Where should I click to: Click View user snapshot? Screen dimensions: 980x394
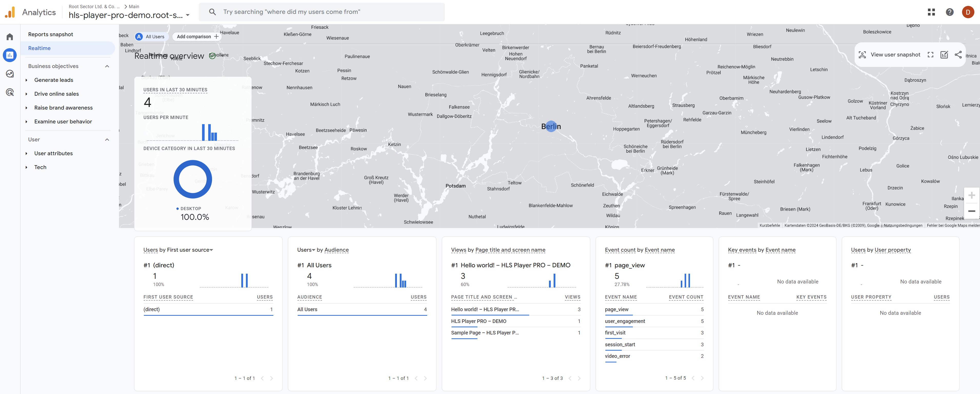pyautogui.click(x=889, y=55)
